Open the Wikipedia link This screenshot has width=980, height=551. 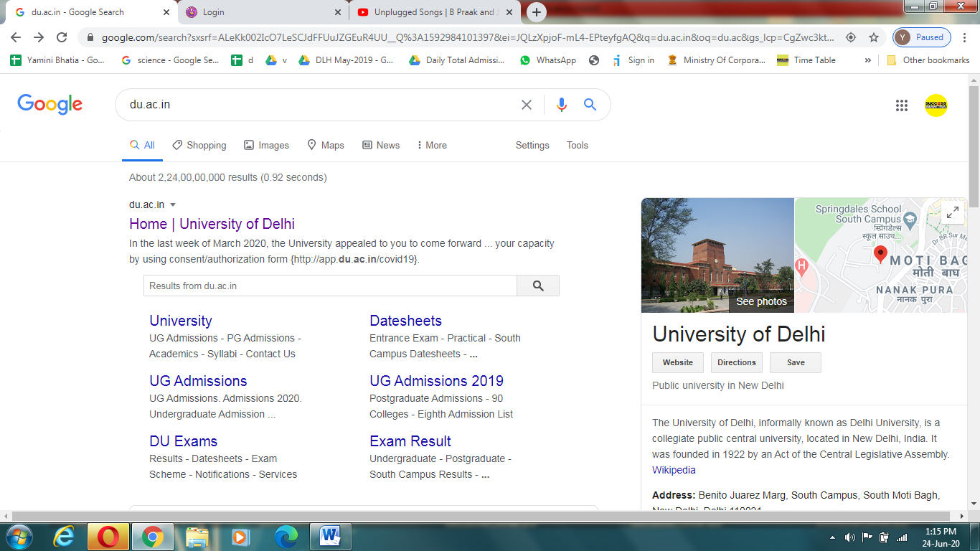pyautogui.click(x=674, y=470)
